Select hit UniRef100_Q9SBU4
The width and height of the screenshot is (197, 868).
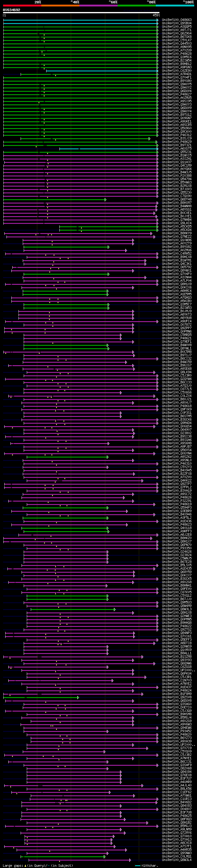point(177,23)
